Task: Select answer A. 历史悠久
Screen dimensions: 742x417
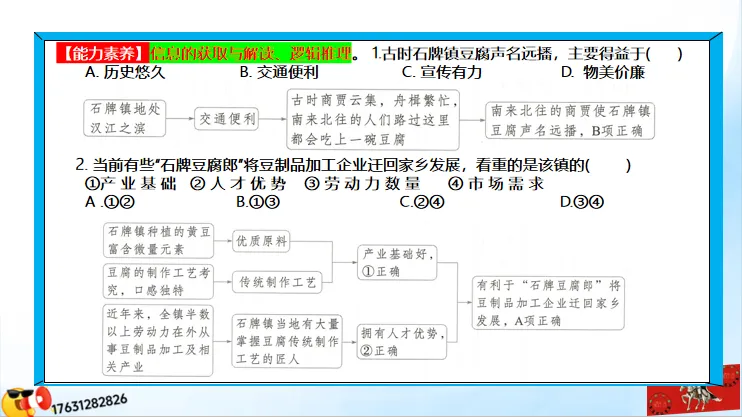Action: [x=125, y=72]
